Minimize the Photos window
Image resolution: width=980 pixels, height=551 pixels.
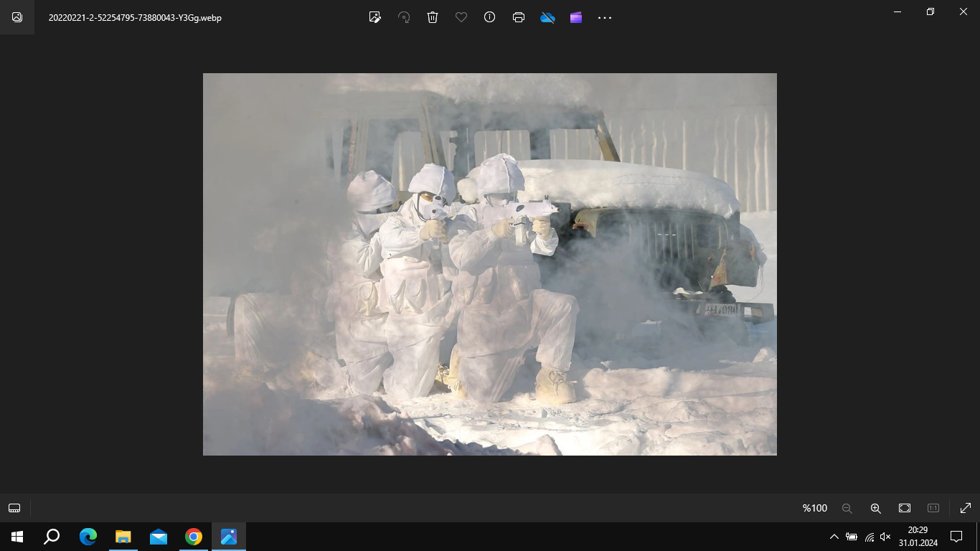(x=897, y=11)
